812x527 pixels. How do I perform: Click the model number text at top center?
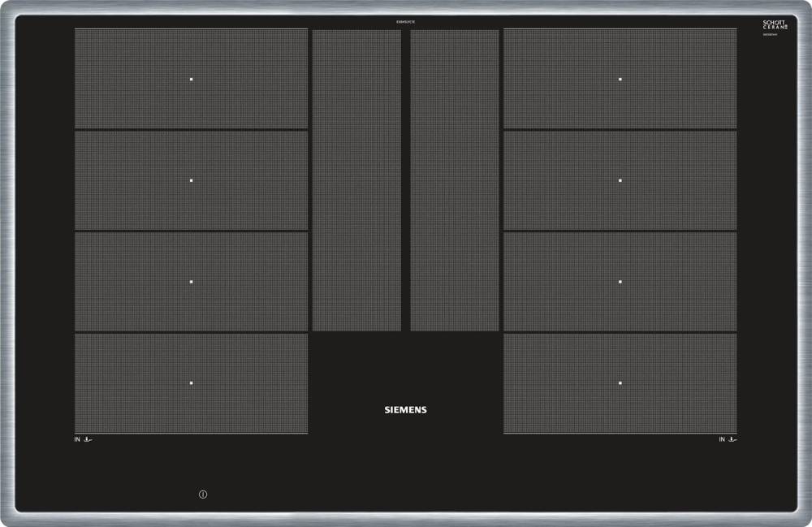(405, 20)
